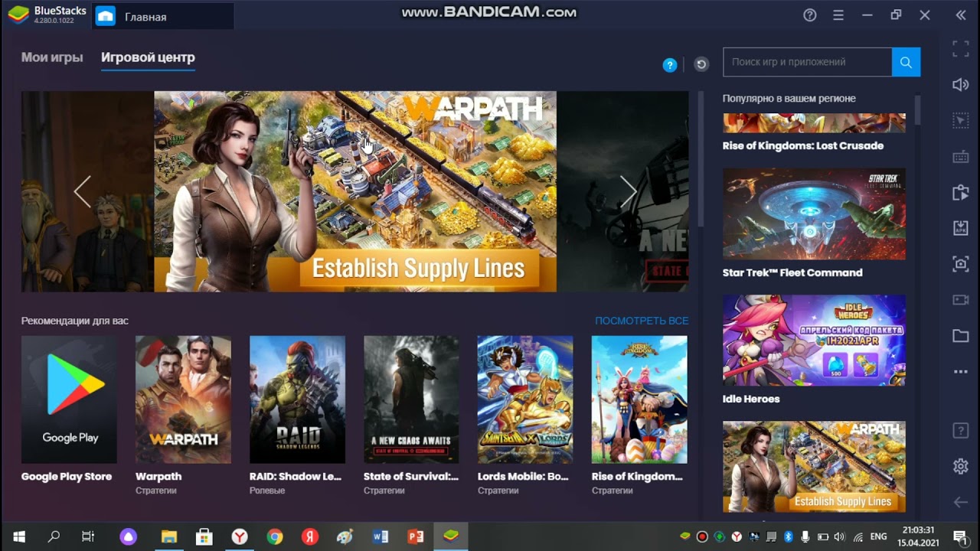Click Rise of Kingdoms: Lost Crusade title

tap(803, 145)
